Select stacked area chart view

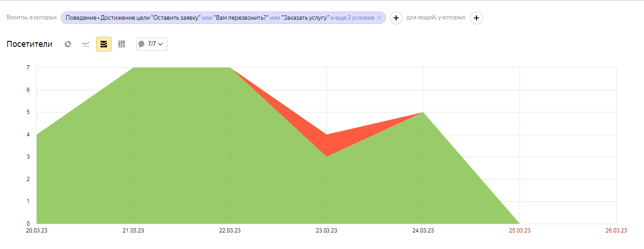(x=104, y=44)
